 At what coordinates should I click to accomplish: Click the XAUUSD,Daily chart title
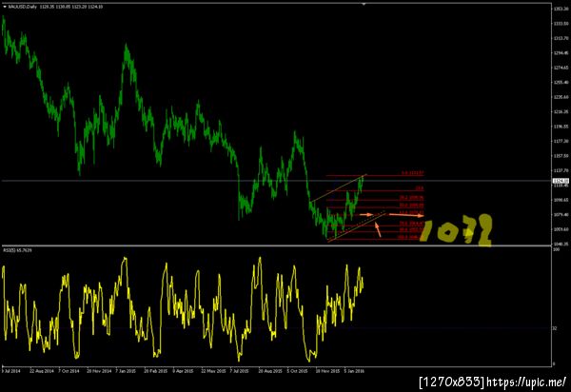22,7
